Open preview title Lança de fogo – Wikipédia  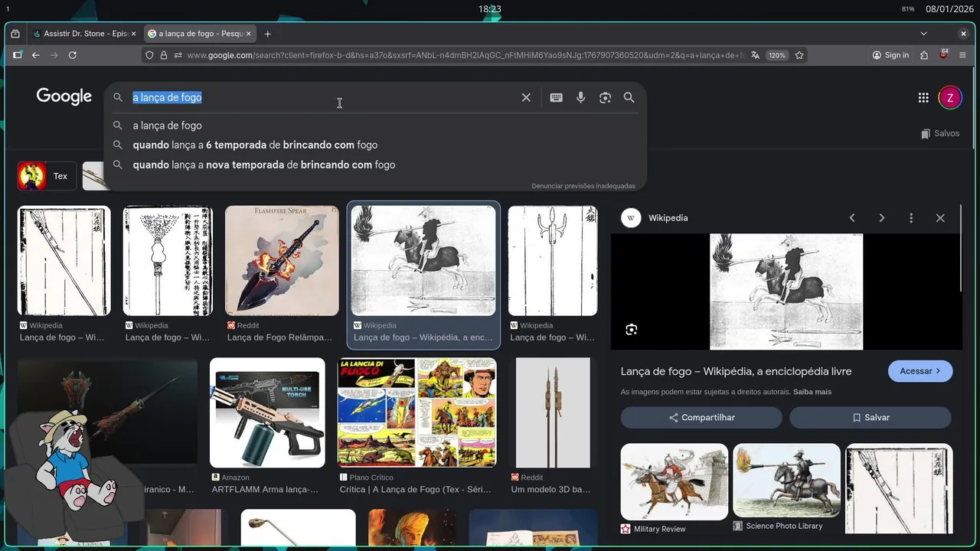[x=737, y=371]
